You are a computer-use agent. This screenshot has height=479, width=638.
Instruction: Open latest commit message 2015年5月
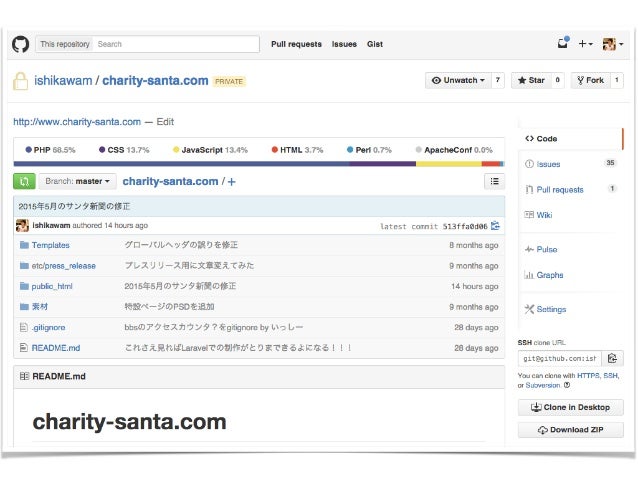coord(74,206)
